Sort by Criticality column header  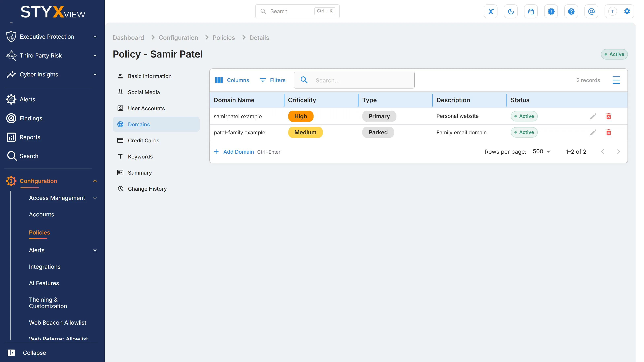(302, 100)
